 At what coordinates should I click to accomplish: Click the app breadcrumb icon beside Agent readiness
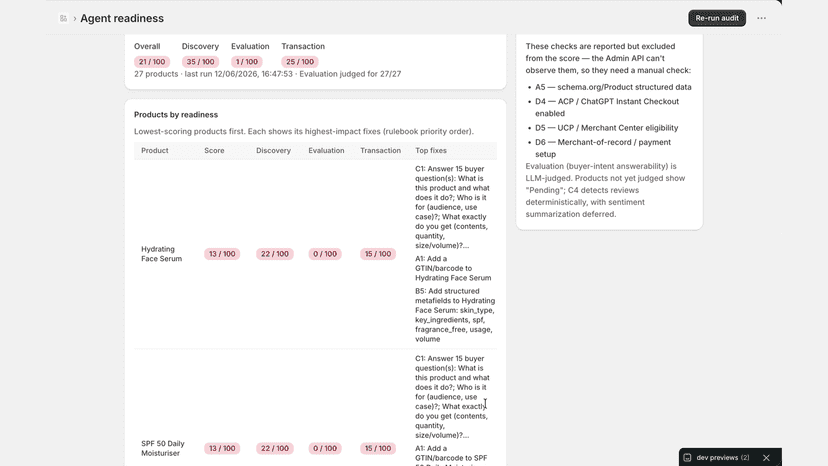click(63, 18)
